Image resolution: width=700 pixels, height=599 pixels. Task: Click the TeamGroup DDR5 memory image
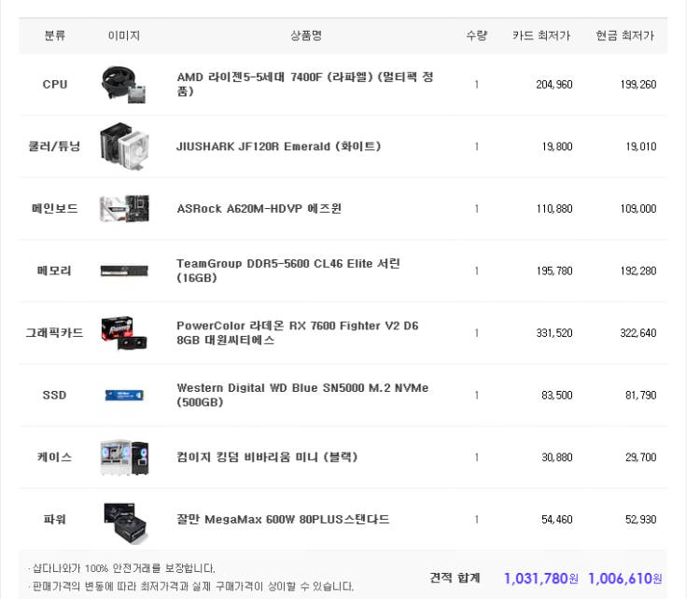(124, 271)
